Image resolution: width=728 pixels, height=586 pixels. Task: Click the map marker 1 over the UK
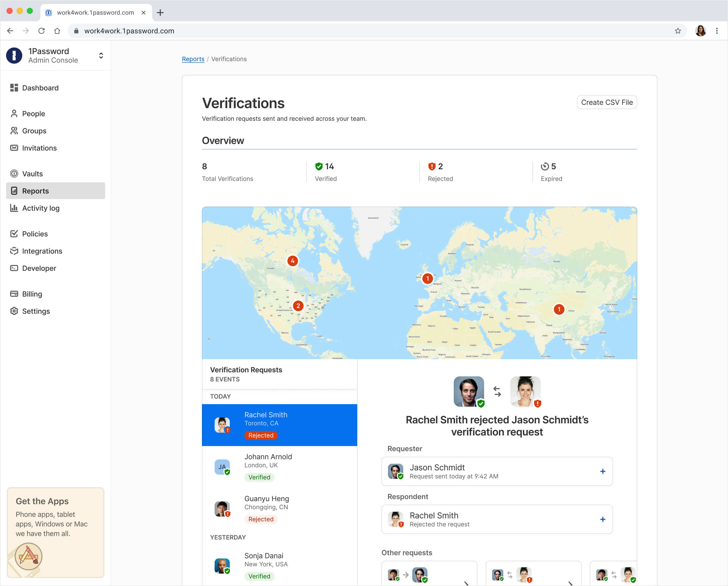point(427,279)
